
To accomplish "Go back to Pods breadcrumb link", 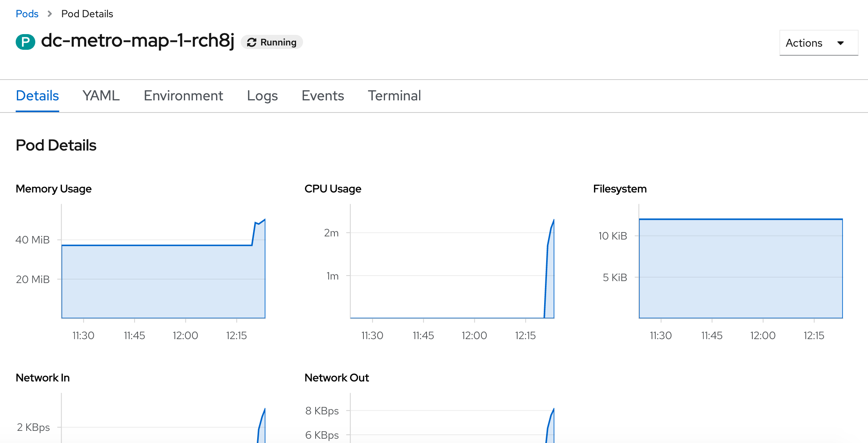I will [27, 14].
